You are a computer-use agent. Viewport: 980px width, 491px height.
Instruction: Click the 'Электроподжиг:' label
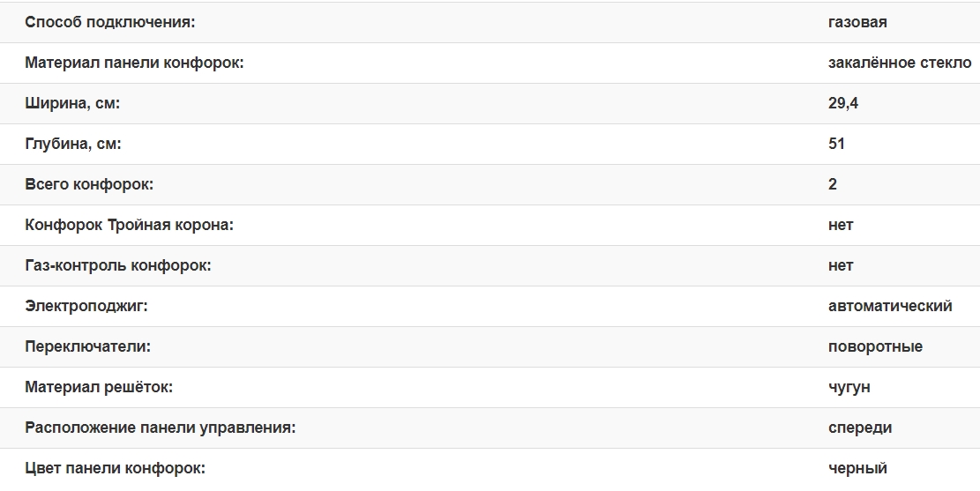[x=86, y=306]
